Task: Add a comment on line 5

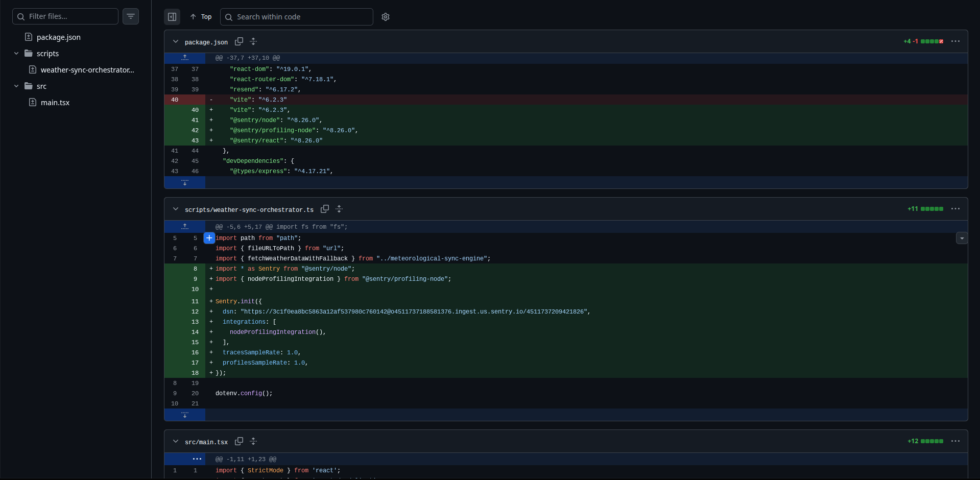Action: 209,238
